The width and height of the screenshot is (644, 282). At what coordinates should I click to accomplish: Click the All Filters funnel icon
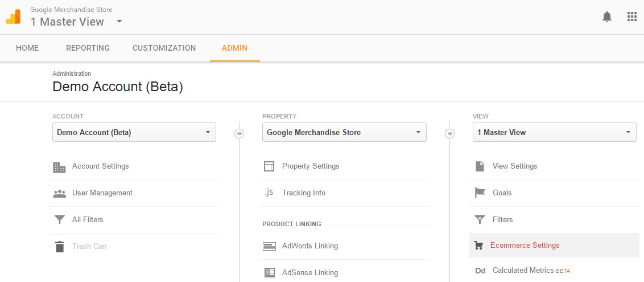point(60,220)
